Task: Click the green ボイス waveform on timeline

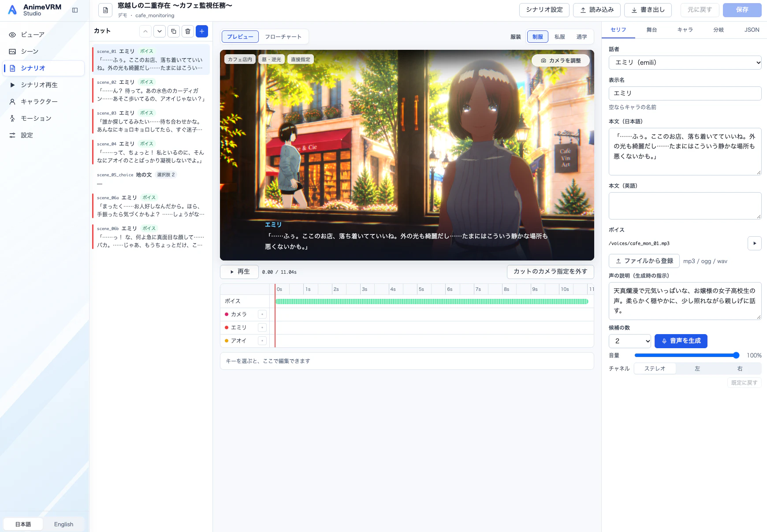Action: (x=432, y=301)
